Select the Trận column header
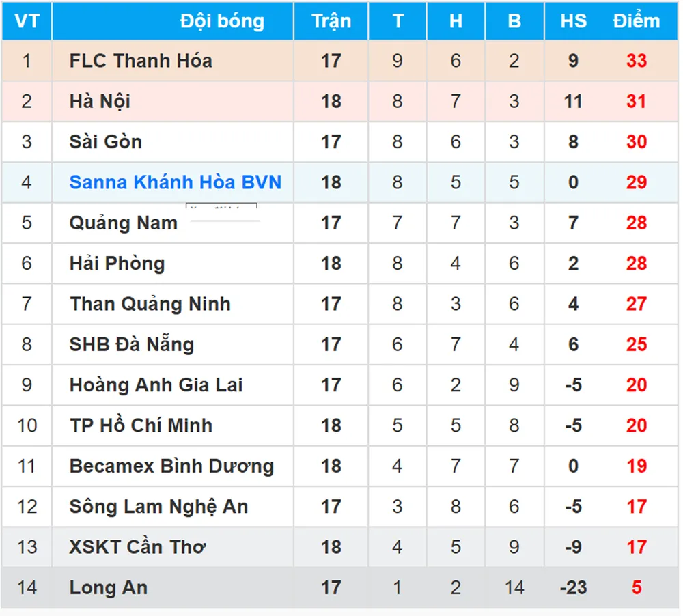The image size is (683, 616). tap(331, 21)
